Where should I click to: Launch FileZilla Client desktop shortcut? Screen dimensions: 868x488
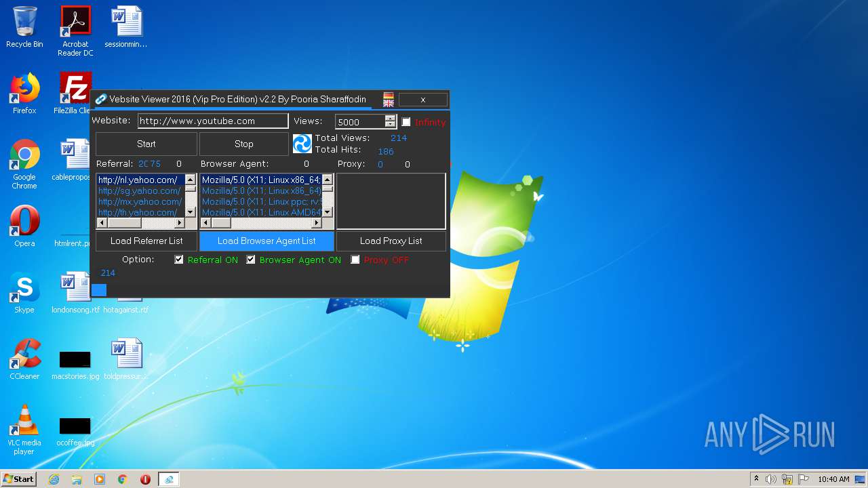[74, 94]
